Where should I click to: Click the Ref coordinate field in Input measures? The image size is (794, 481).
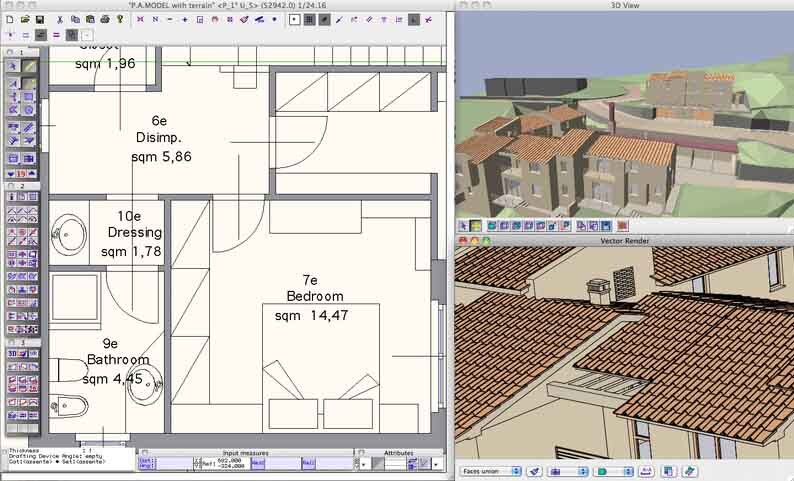click(x=228, y=464)
